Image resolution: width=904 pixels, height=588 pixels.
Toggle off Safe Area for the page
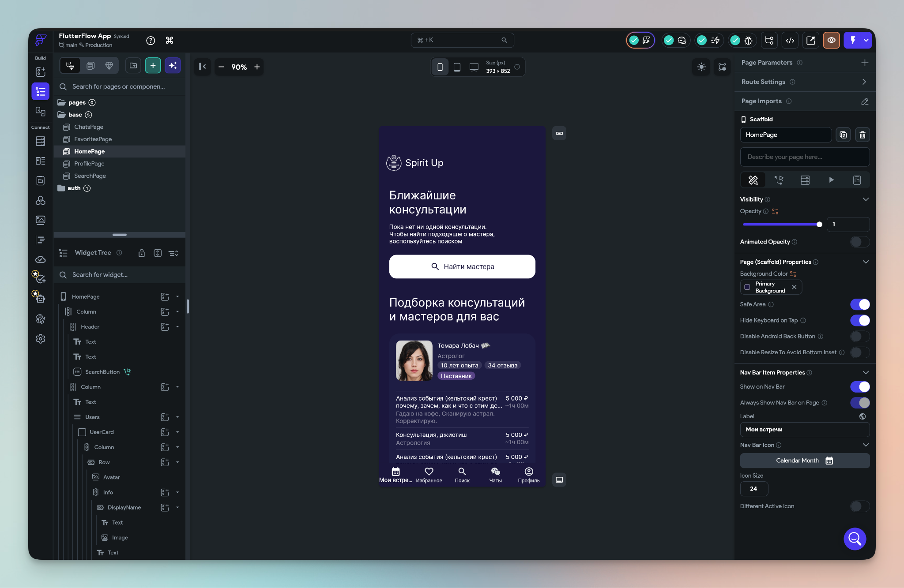click(859, 304)
